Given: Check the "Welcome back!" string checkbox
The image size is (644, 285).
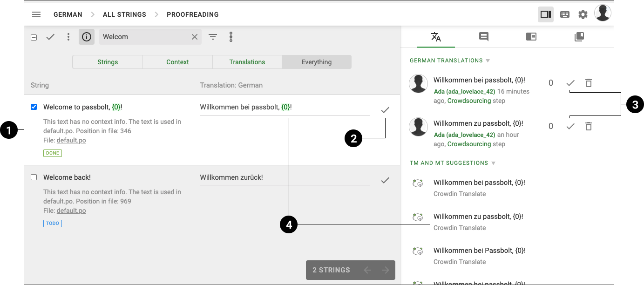Looking at the screenshot, I should (x=34, y=177).
